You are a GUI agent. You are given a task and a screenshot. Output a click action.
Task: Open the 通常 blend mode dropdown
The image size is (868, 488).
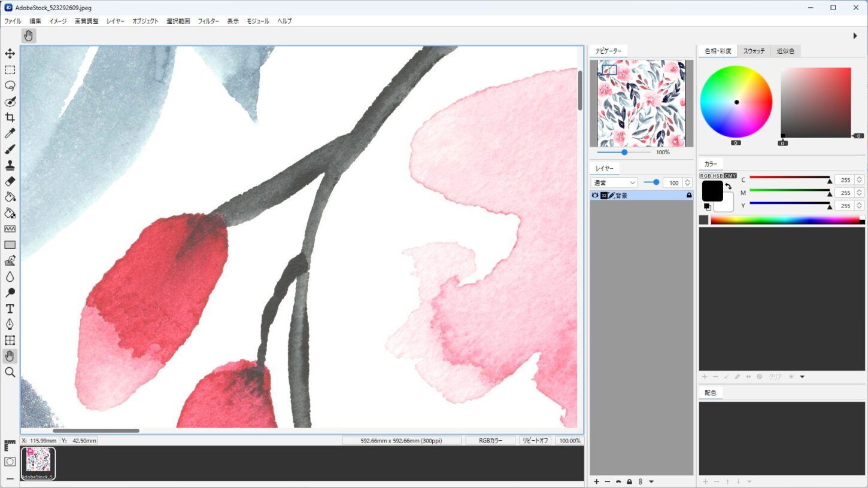click(x=614, y=183)
